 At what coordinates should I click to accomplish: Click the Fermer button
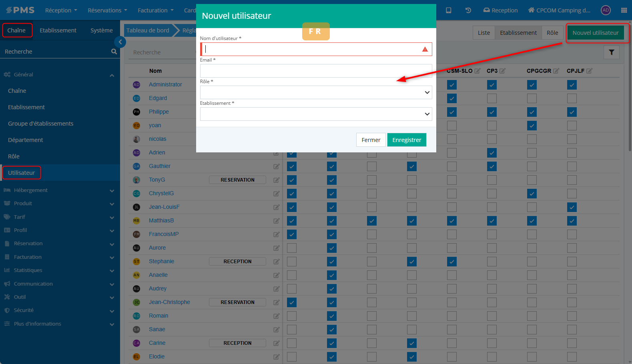pyautogui.click(x=371, y=140)
